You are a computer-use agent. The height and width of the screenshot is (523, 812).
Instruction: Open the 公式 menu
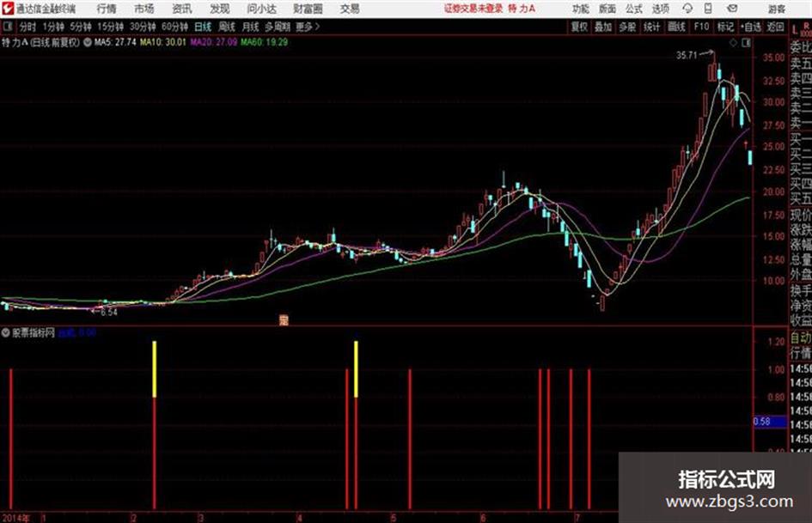[633, 9]
